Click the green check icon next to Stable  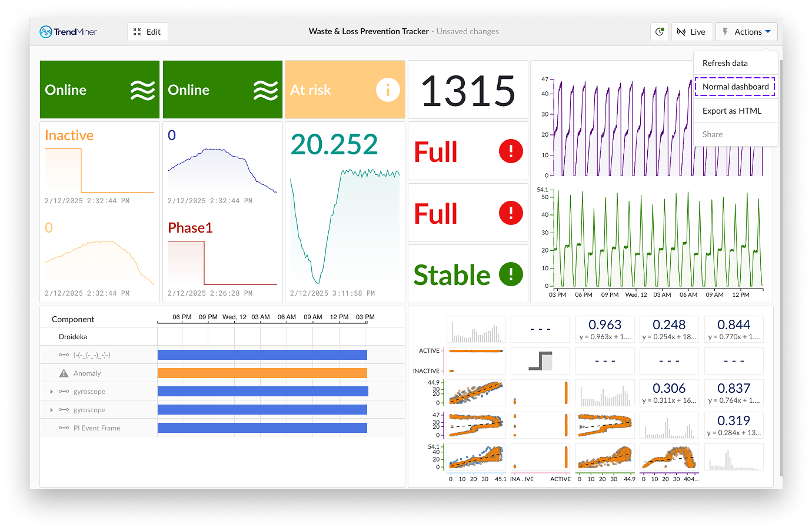click(x=510, y=274)
